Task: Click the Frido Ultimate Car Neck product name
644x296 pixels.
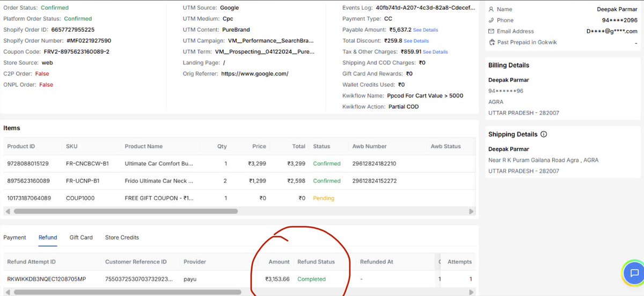Action: tap(159, 181)
